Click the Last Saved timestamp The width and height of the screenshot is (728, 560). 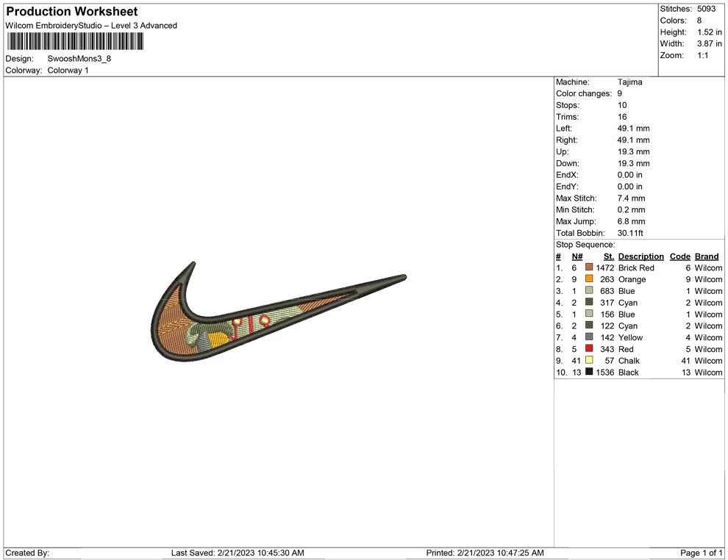coord(238,553)
